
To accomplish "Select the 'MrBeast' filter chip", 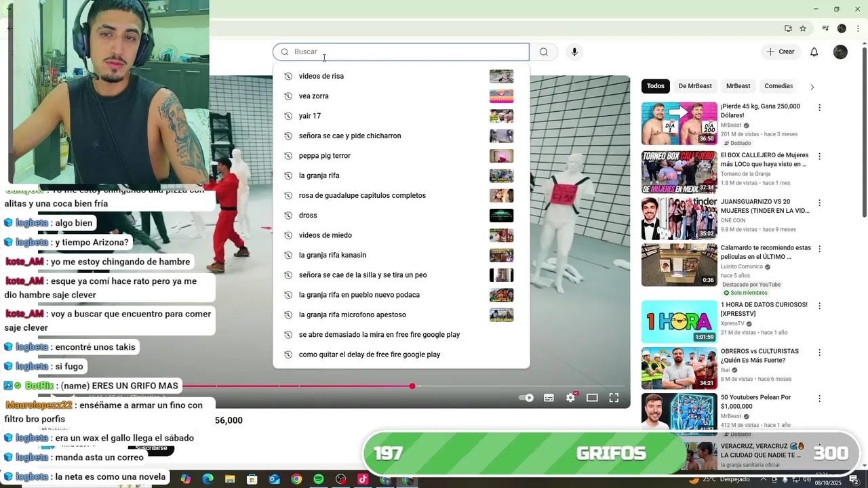I will click(x=738, y=86).
